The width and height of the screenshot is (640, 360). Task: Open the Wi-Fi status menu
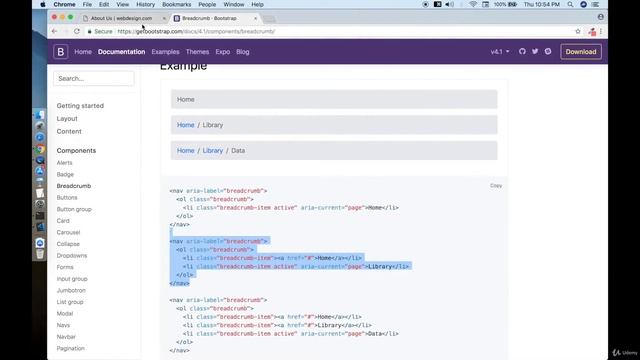[x=473, y=4]
